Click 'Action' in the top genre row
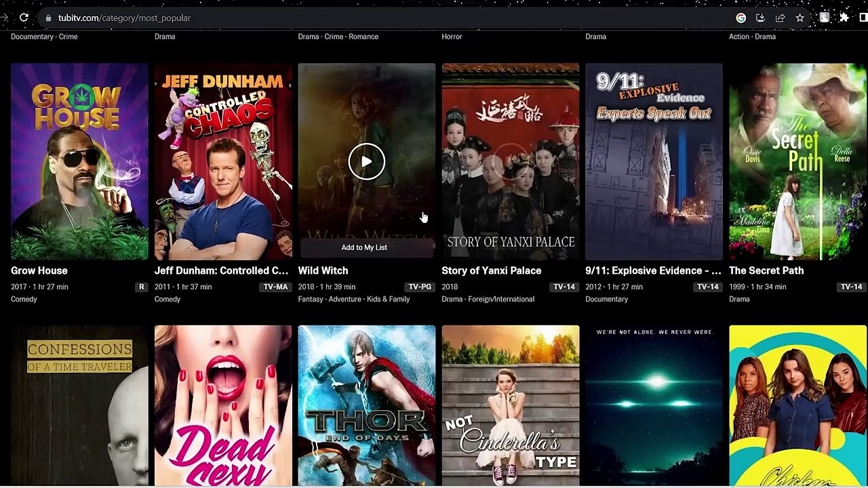868x488 pixels. tap(739, 37)
